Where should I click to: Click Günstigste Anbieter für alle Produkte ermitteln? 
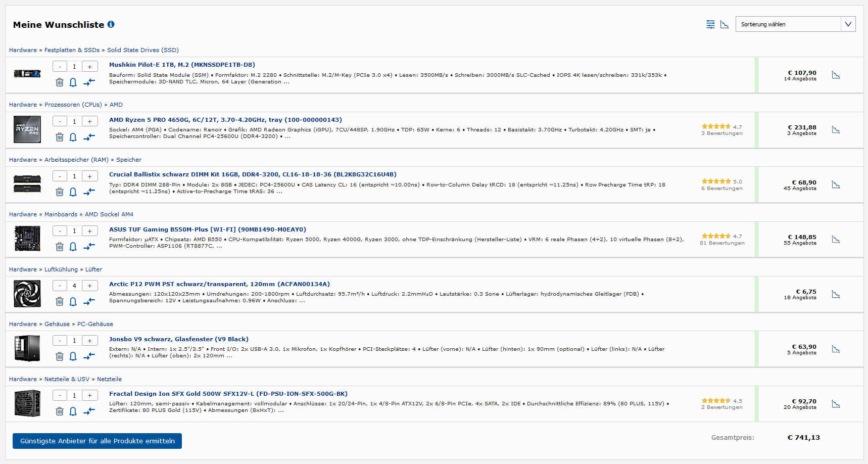(x=97, y=441)
